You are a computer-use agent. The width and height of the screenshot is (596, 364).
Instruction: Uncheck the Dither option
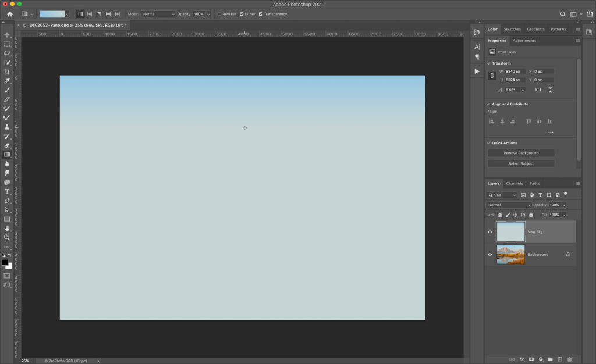tap(242, 14)
